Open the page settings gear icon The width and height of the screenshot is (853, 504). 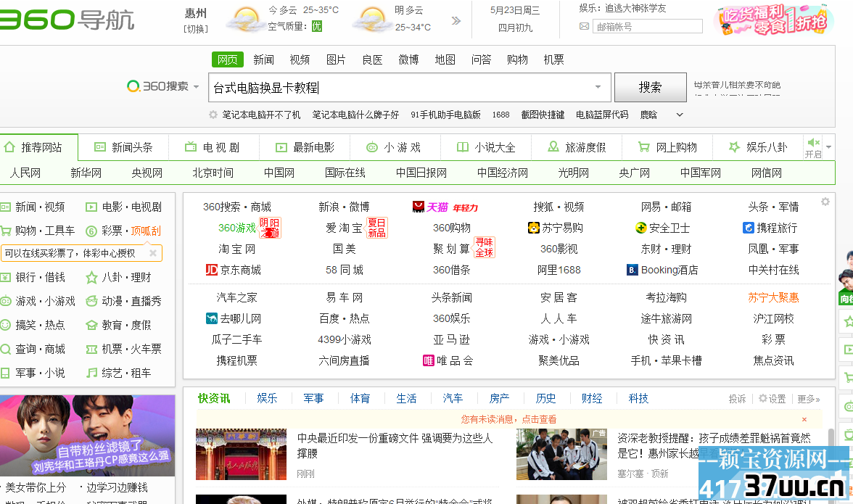[825, 202]
